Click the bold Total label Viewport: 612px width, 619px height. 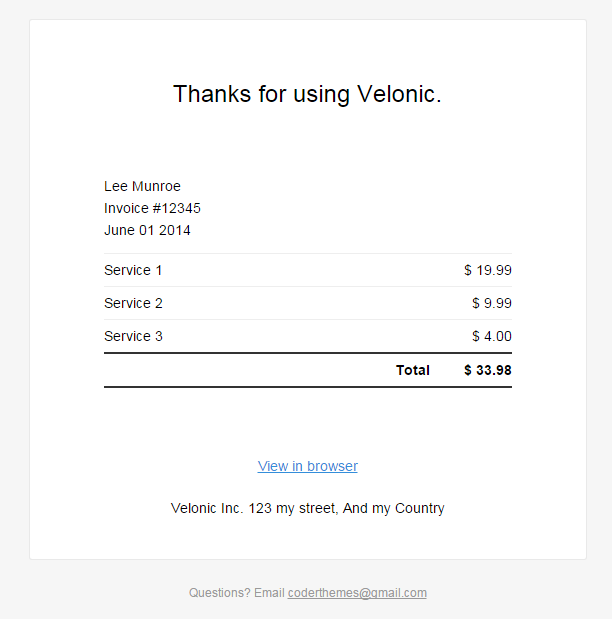coord(413,370)
